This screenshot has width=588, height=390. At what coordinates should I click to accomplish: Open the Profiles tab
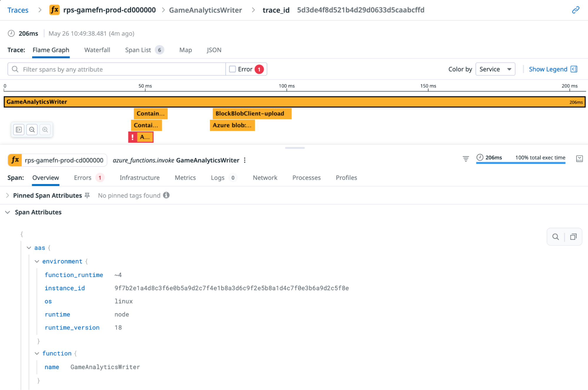(x=347, y=178)
